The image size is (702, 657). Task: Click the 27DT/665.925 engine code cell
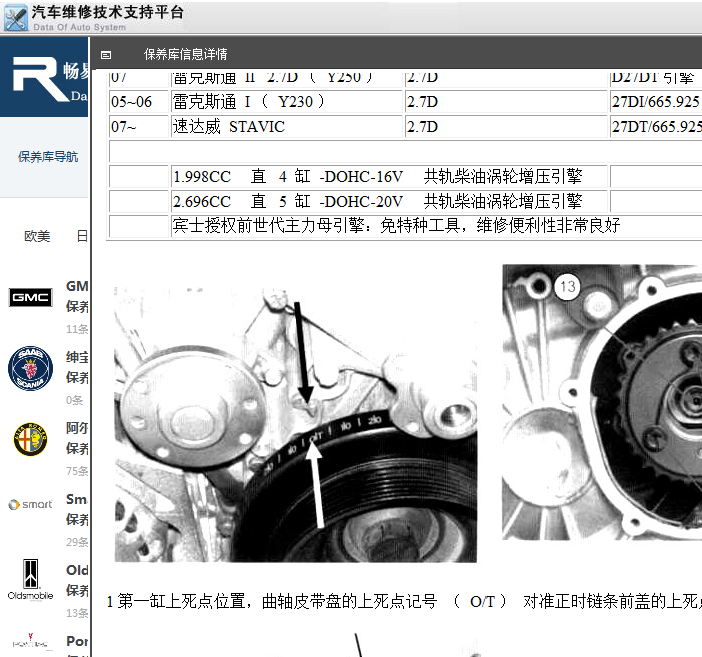click(655, 127)
